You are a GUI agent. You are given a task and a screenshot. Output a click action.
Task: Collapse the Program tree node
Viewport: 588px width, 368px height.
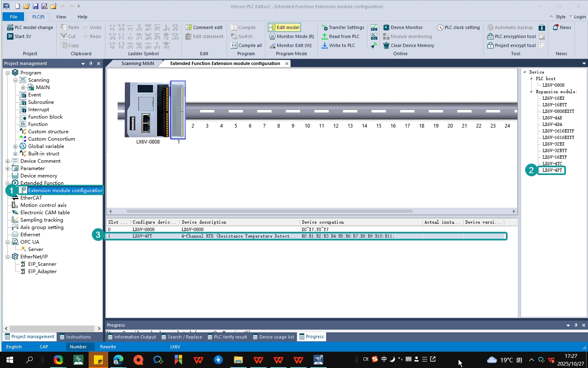(x=7, y=73)
